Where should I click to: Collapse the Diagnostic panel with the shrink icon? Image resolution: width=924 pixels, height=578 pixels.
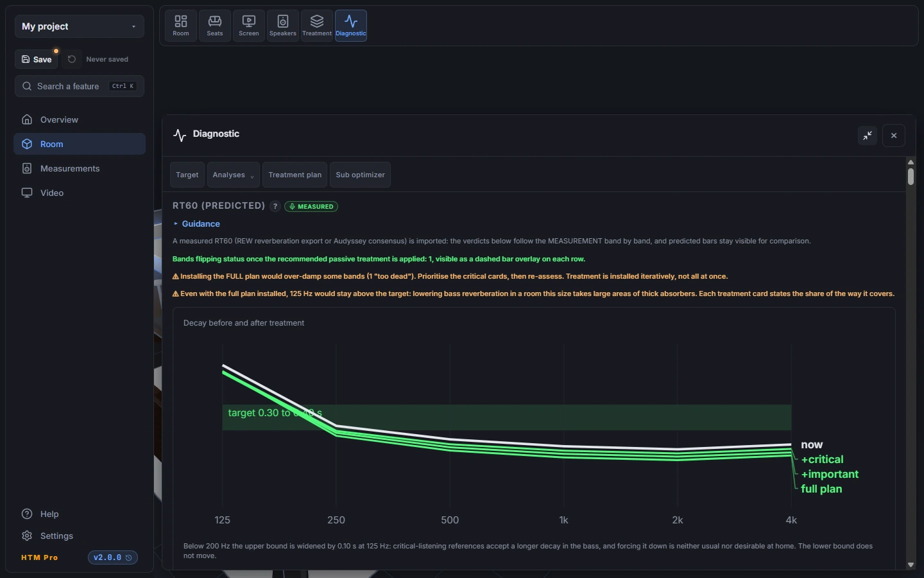pyautogui.click(x=868, y=136)
